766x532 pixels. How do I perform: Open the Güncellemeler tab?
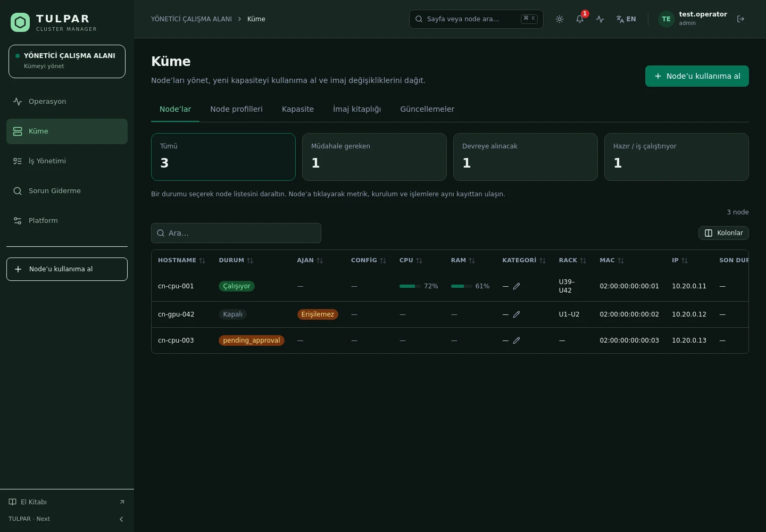pos(427,109)
